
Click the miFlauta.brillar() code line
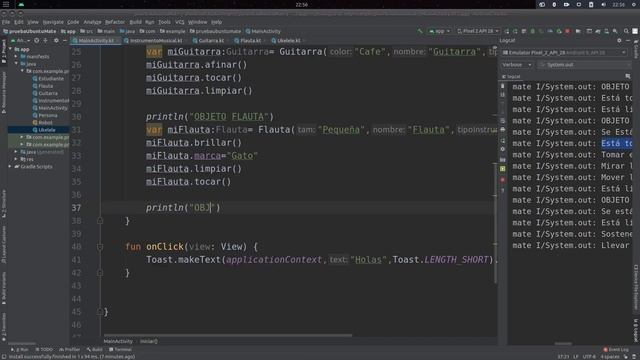194,143
